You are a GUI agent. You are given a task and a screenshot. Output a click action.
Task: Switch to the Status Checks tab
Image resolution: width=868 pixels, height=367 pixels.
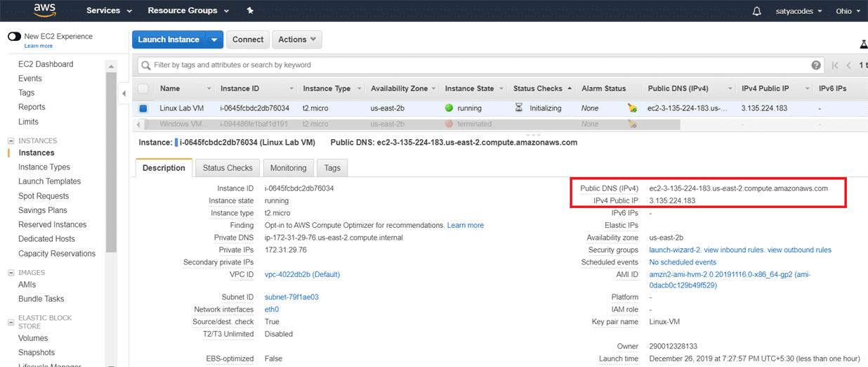tap(228, 168)
